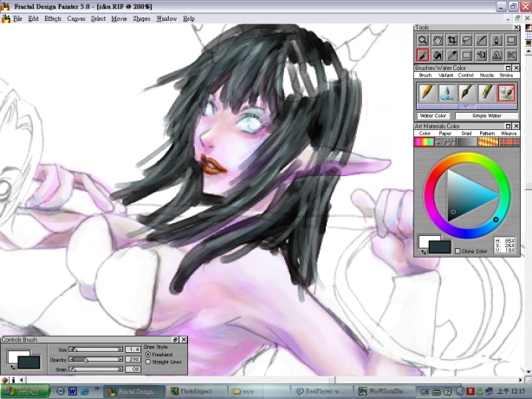Expand the brush drawer triangle handle

[467, 107]
